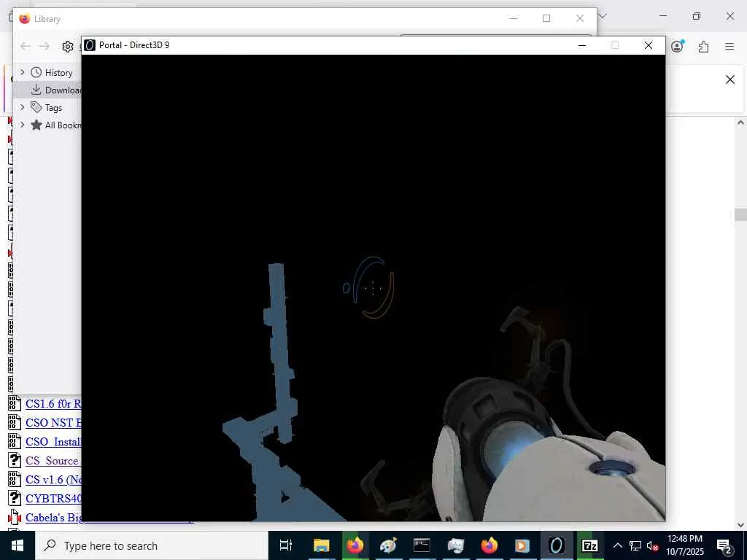Open the Windows Start menu

pos(18,545)
